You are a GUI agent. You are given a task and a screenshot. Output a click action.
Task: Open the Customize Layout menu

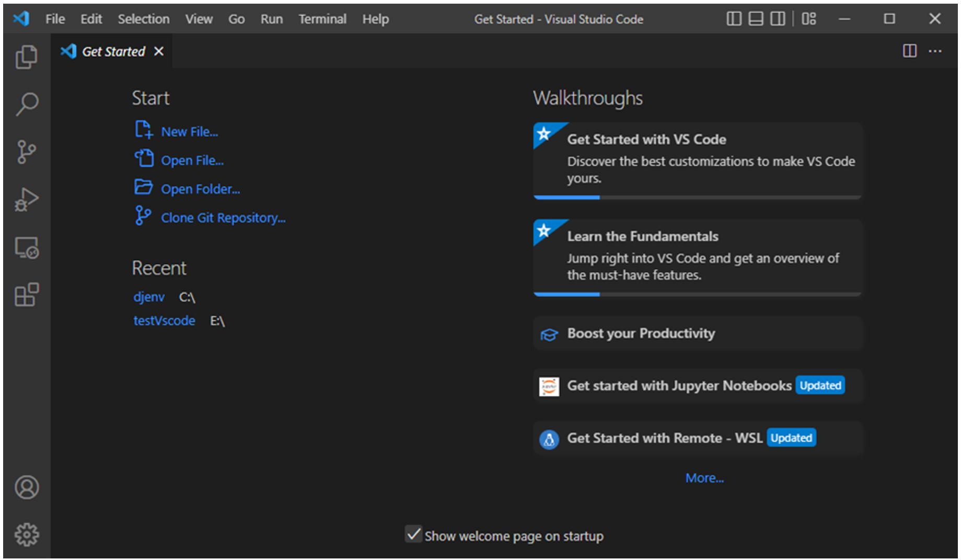809,19
